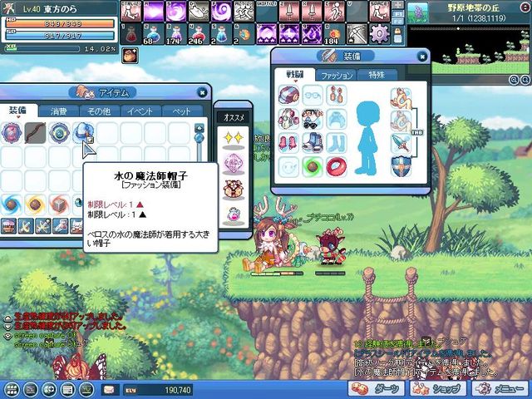Select the blue swirl orb in inventory

[12, 204]
